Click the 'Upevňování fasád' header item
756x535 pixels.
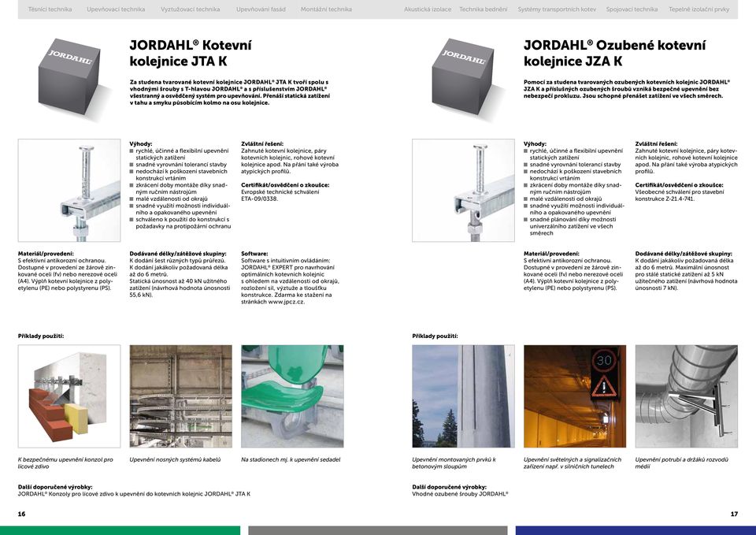[261, 9]
